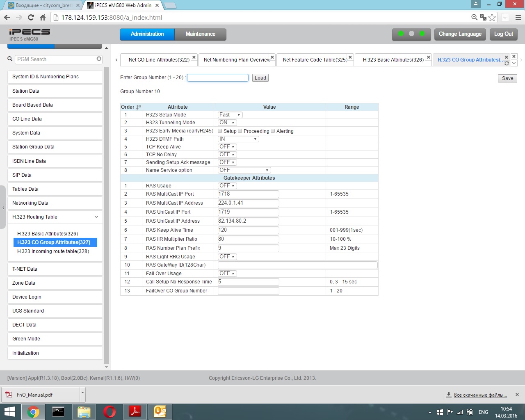
Task: Switch to the Maintenance tab
Action: click(x=200, y=34)
